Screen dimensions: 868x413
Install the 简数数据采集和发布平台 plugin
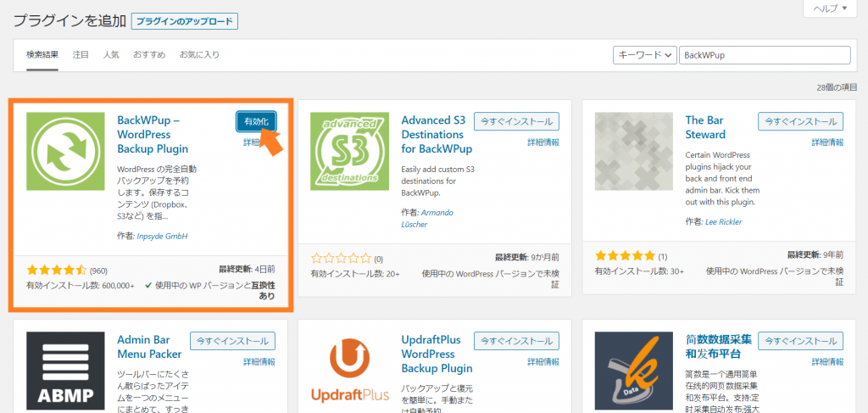801,341
